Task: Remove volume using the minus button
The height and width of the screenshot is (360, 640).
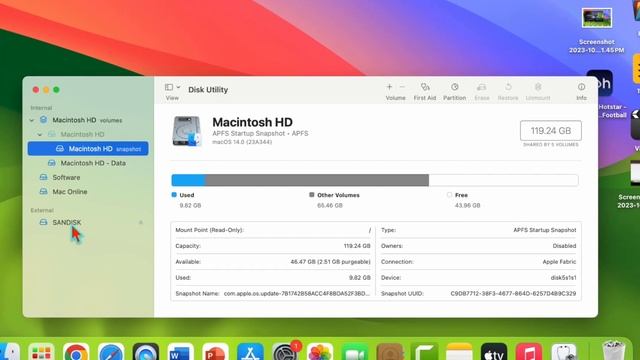Action: click(x=402, y=87)
